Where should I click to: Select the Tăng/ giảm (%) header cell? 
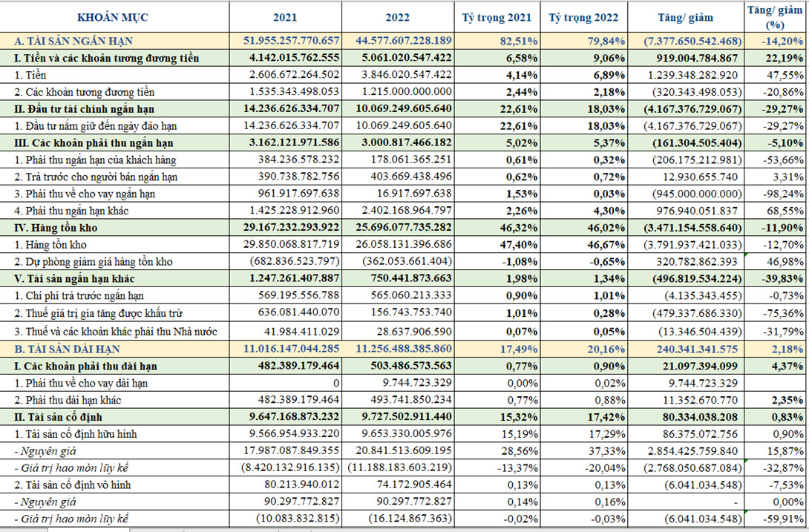(x=776, y=16)
